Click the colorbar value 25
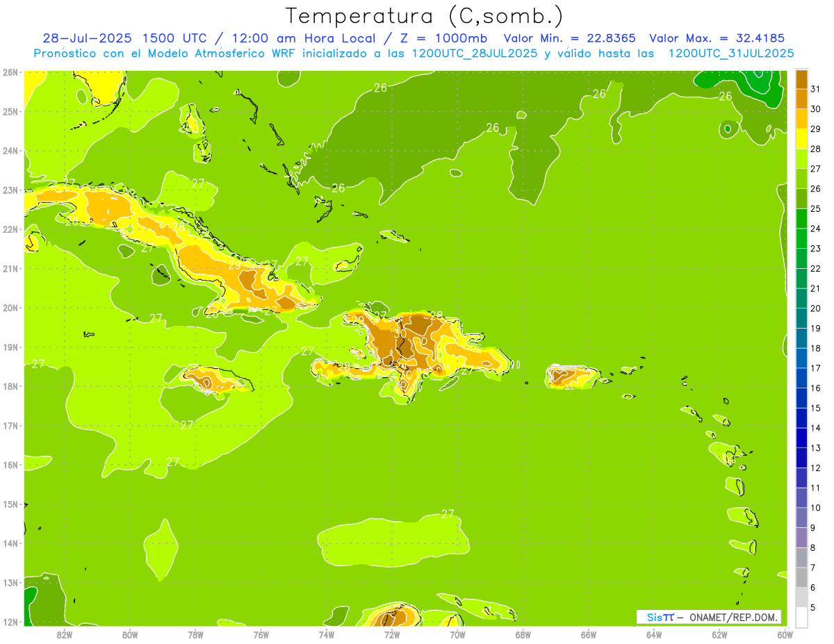The height and width of the screenshot is (644, 834). (816, 208)
